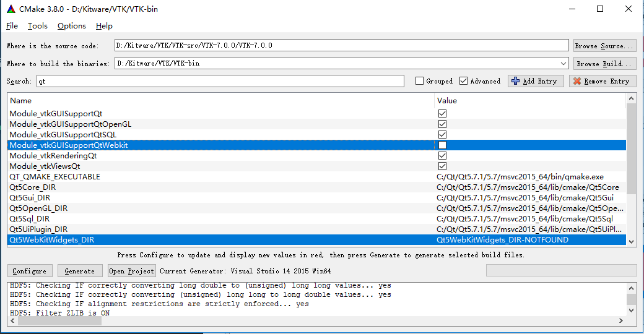Open the File menu
The height and width of the screenshot is (334, 644).
click(x=12, y=26)
